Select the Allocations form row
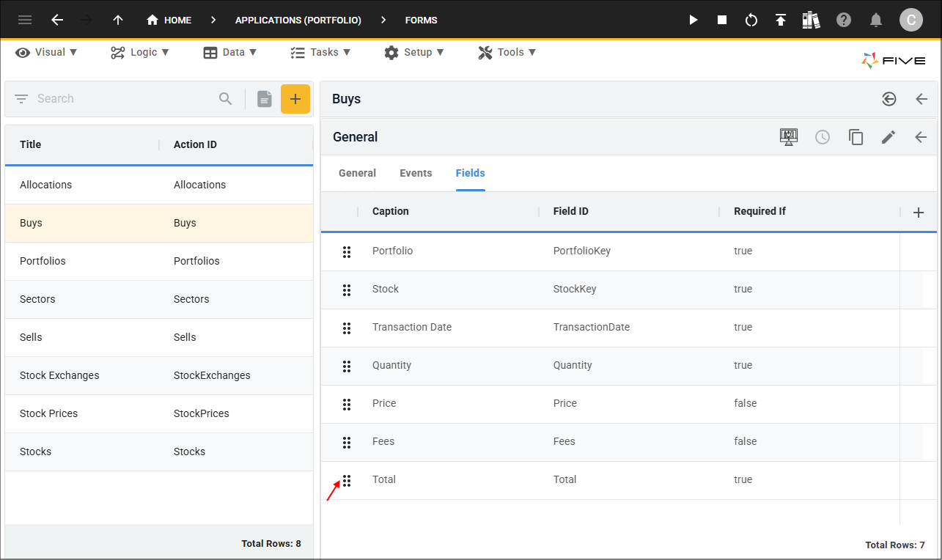Image resolution: width=942 pixels, height=560 pixels. pyautogui.click(x=159, y=185)
